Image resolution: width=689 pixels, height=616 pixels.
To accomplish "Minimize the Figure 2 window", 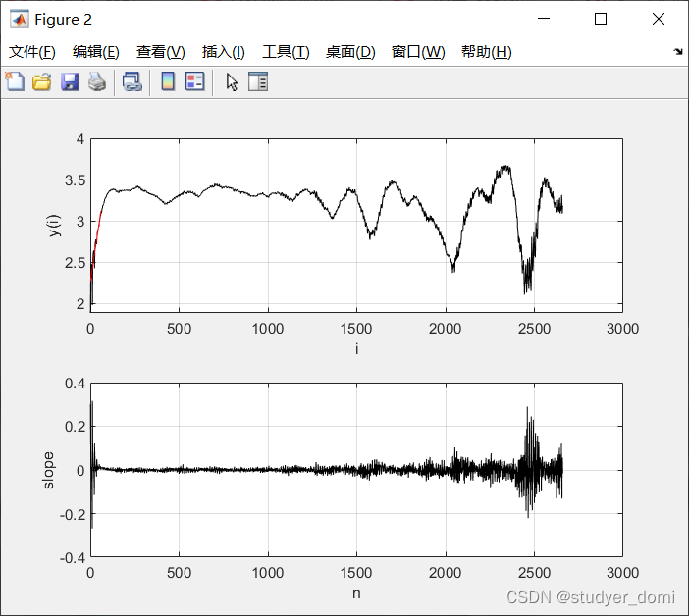I will point(544,19).
